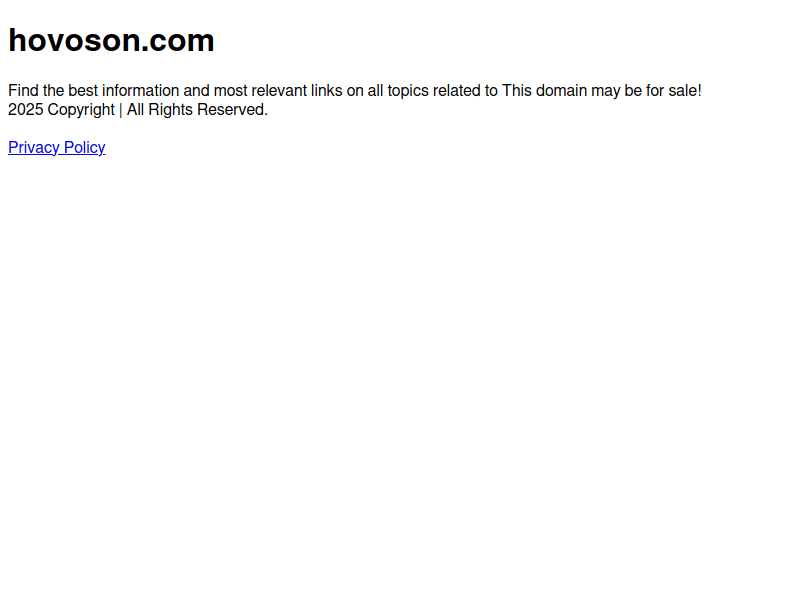Click the word 'information' in the description
The height and width of the screenshot is (600, 800).
[140, 91]
